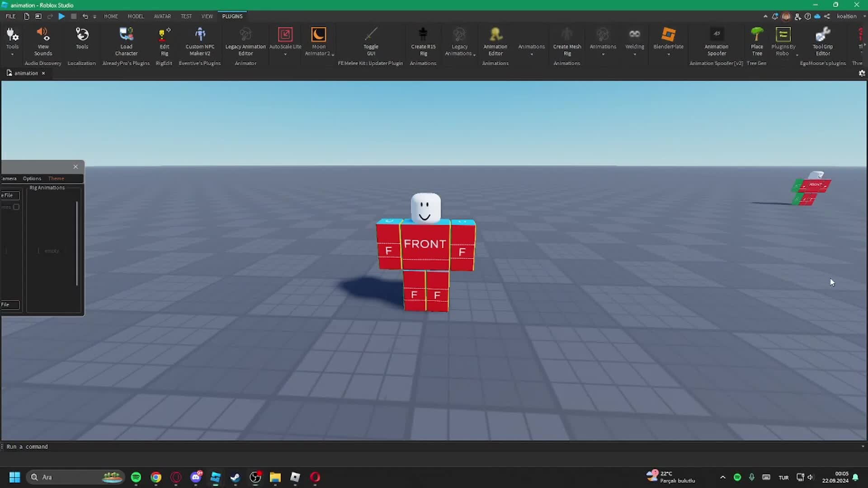This screenshot has width=868, height=488.
Task: Toggle the checkbox in the animator side panel
Action: pos(16,207)
